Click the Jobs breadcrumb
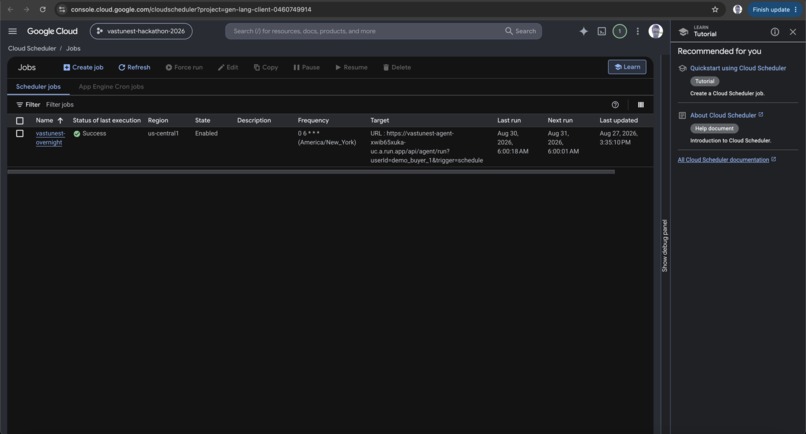This screenshot has height=434, width=806. pos(73,48)
